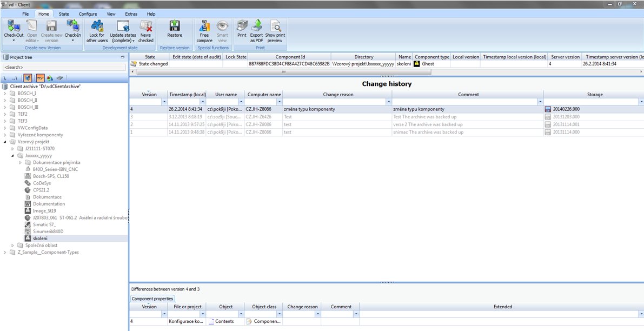Click the blue cube tree toolbar icon
The height and width of the screenshot is (331, 644).
[28, 78]
